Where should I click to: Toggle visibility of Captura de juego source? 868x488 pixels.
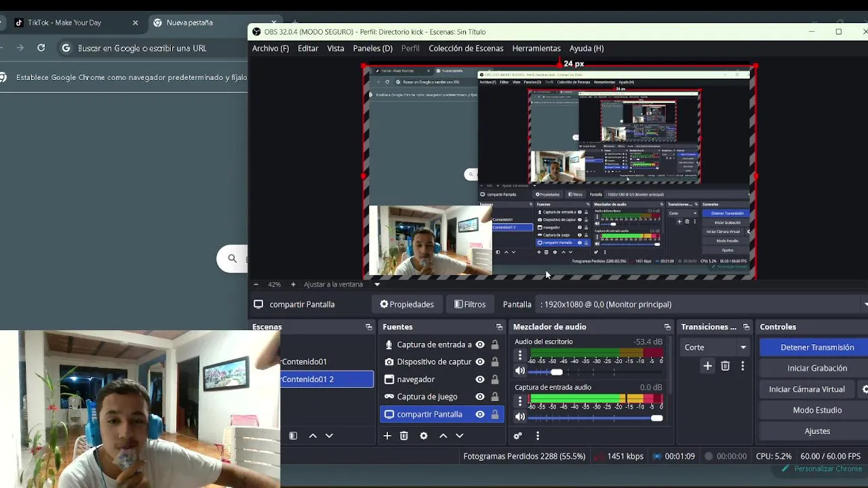coord(480,396)
